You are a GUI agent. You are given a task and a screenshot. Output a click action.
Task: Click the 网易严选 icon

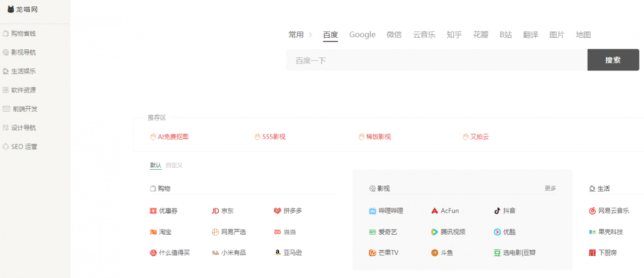point(215,232)
